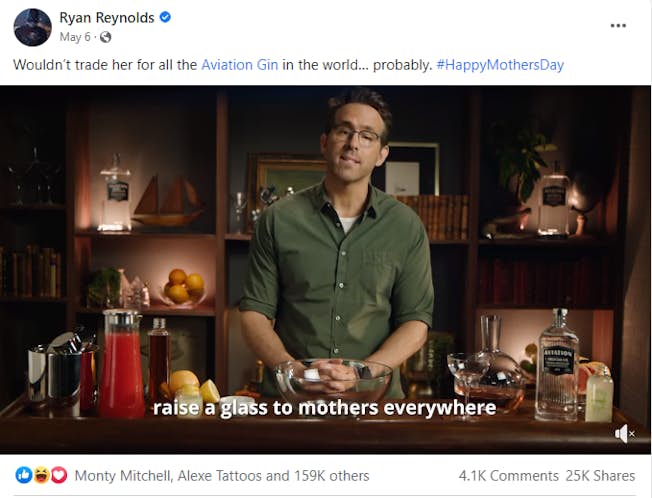Viewport: 652px width, 498px height.
Task: Click the verified badge beside Ryan Reynolds
Action: 165,17
